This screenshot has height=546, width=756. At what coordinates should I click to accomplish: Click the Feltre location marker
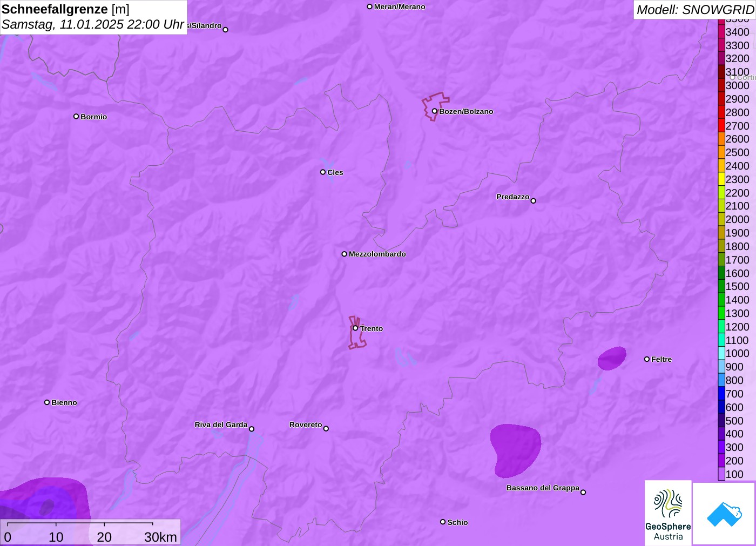pyautogui.click(x=647, y=359)
